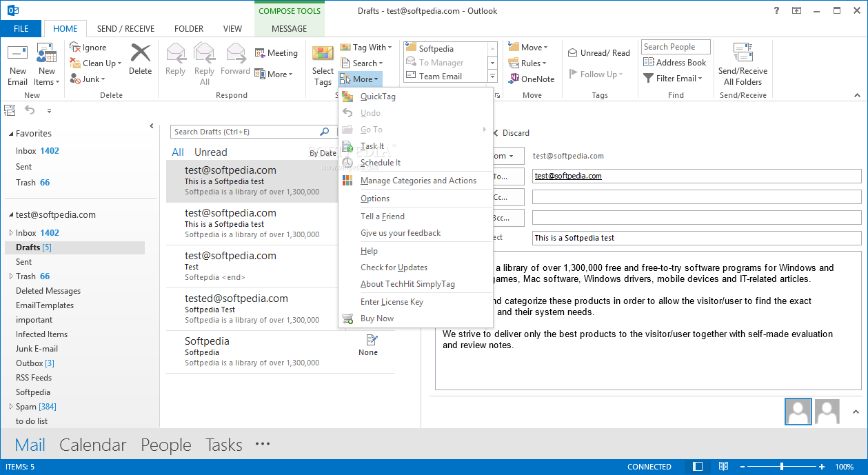Image resolution: width=868 pixels, height=475 pixels.
Task: Click zoom in plus button
Action: pos(822,467)
